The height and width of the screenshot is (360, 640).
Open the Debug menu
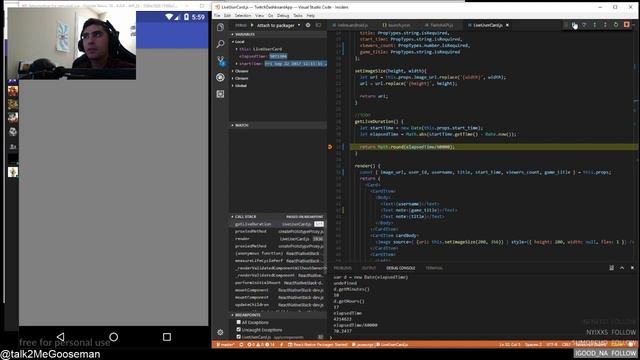[283, 16]
